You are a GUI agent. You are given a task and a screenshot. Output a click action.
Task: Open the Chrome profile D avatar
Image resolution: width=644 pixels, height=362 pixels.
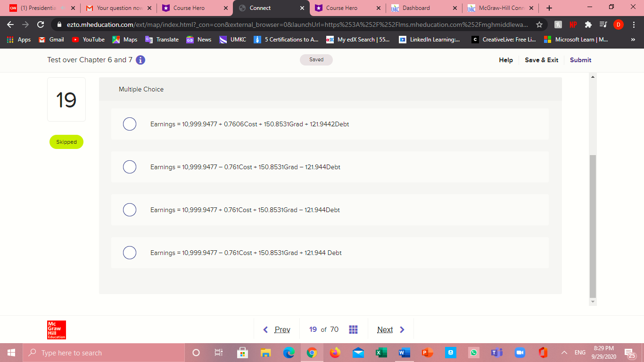point(618,25)
